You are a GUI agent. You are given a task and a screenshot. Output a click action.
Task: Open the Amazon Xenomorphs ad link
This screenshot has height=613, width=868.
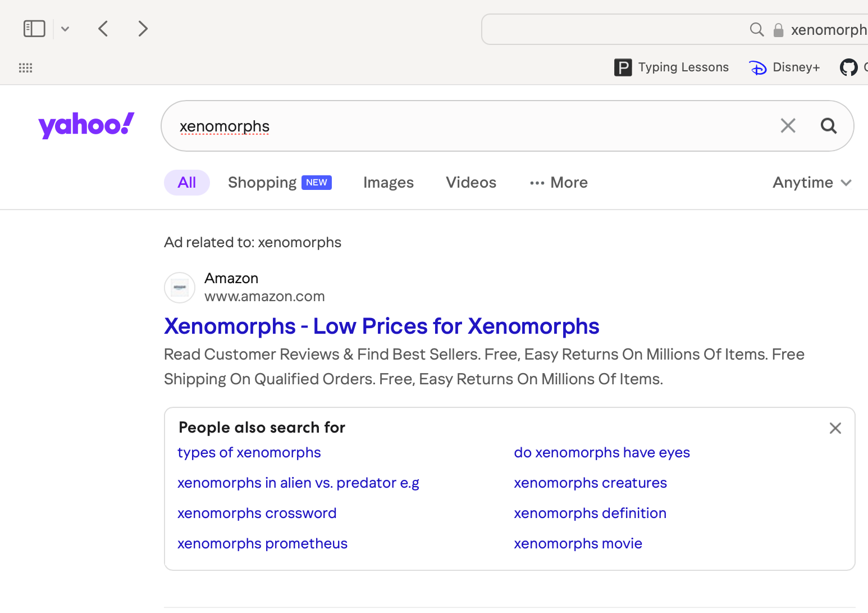click(382, 326)
